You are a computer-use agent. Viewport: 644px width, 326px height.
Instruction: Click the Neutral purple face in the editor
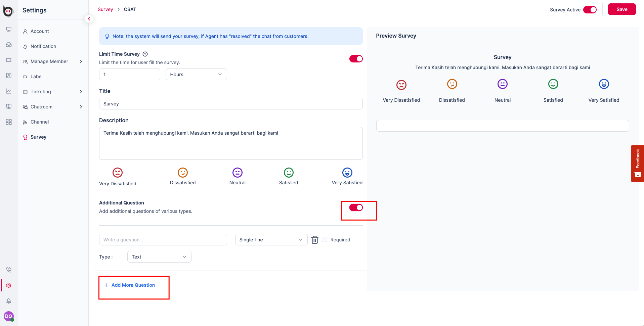(237, 173)
